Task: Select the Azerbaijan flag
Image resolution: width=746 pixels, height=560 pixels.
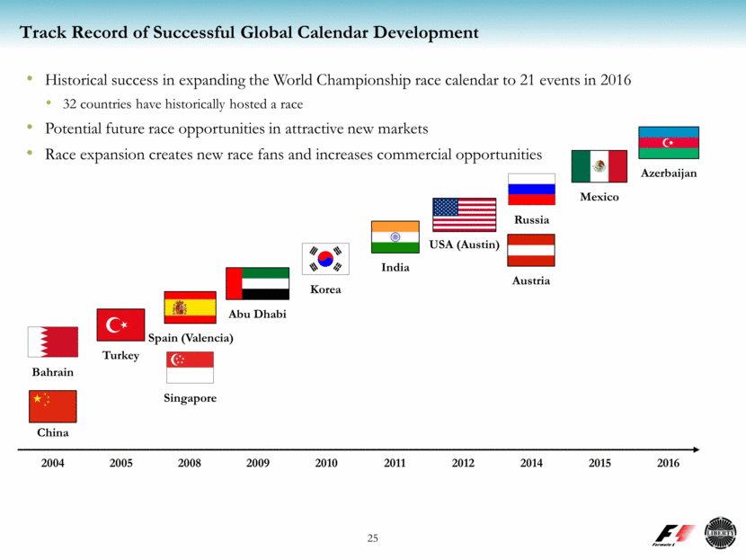Action: (667, 142)
